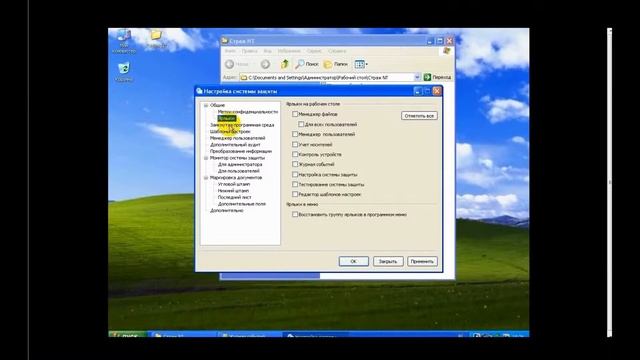Open the Сервис menu in Explorer
Viewport: 640px width, 360px height.
[314, 51]
